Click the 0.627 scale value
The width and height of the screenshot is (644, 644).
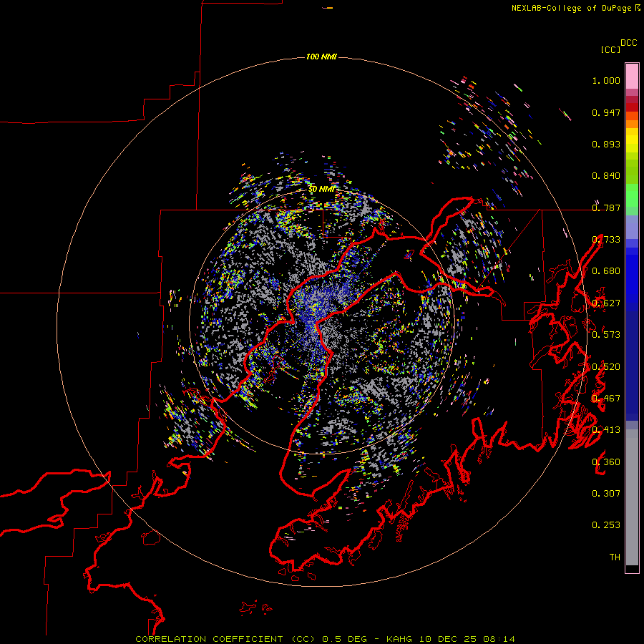pos(606,303)
